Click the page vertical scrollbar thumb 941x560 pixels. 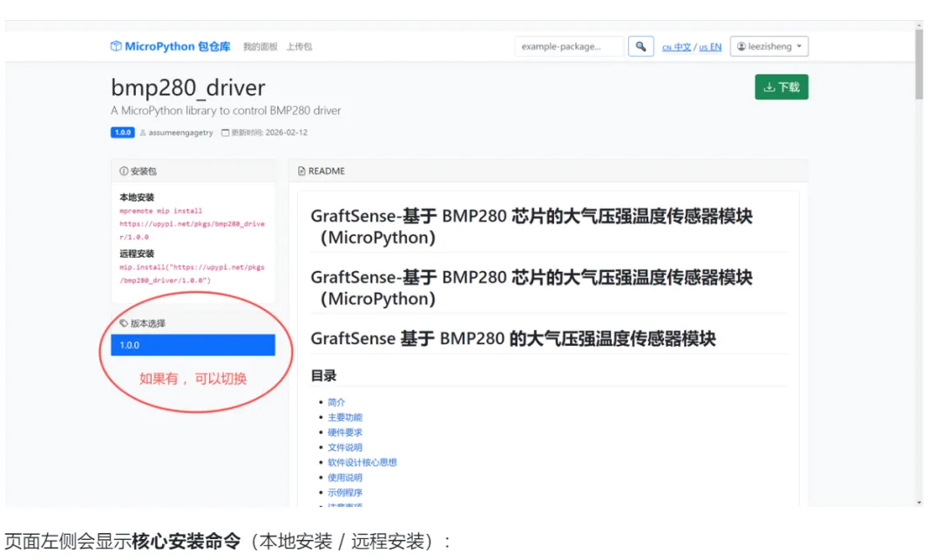coord(919,64)
